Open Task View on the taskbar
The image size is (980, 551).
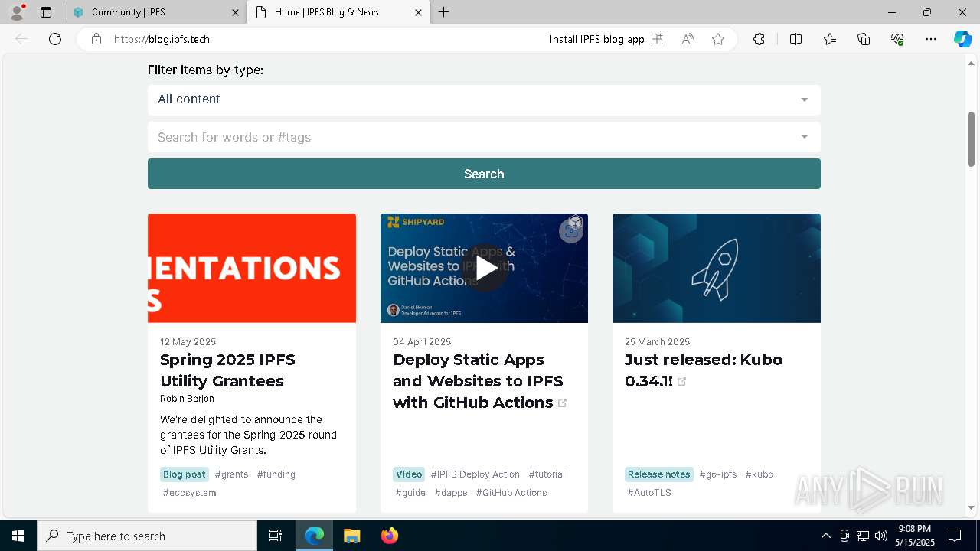pos(276,536)
